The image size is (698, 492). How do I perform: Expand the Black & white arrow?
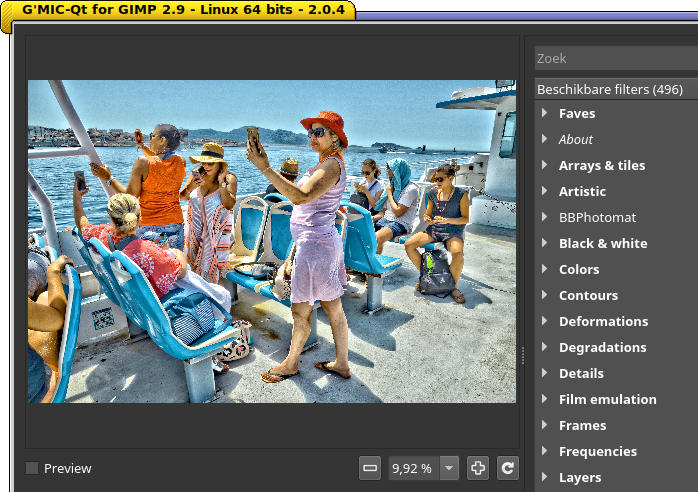[544, 243]
